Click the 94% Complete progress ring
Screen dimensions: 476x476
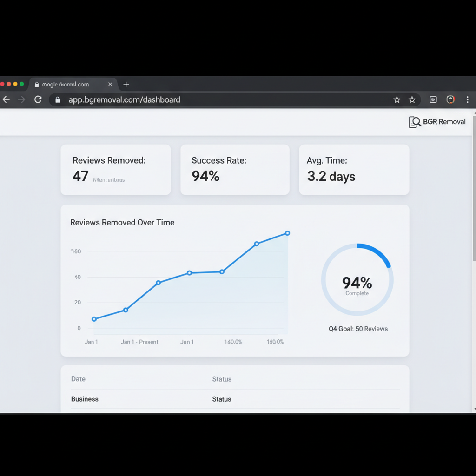click(x=357, y=279)
